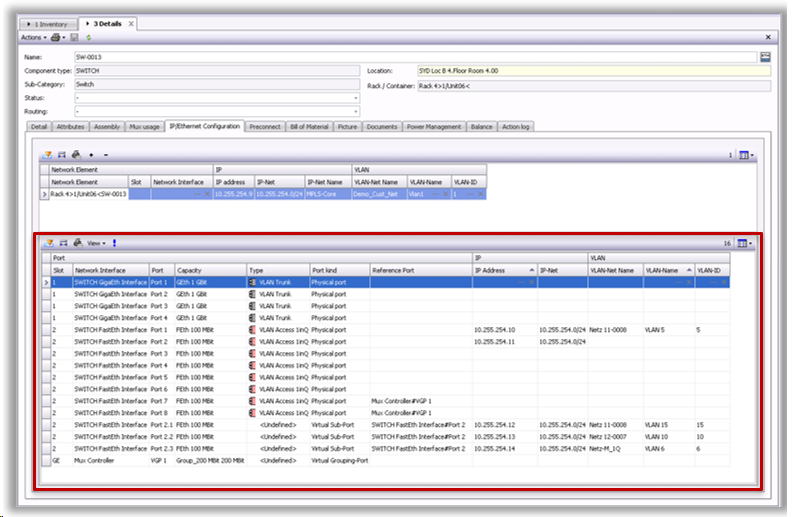Click the print icon in upper grid toolbar
The image size is (792, 517).
(x=76, y=154)
